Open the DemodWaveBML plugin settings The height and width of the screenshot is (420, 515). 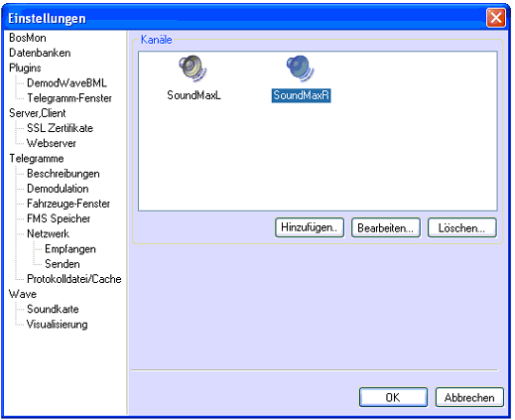[66, 83]
